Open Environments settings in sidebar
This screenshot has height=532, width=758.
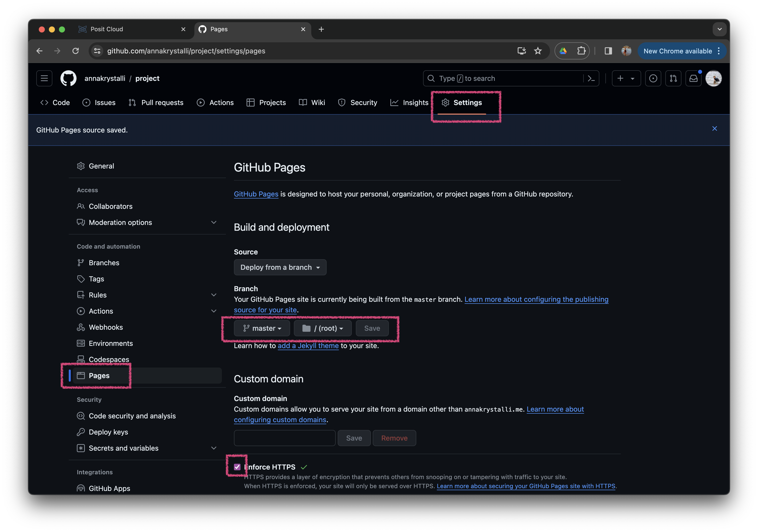click(147, 343)
